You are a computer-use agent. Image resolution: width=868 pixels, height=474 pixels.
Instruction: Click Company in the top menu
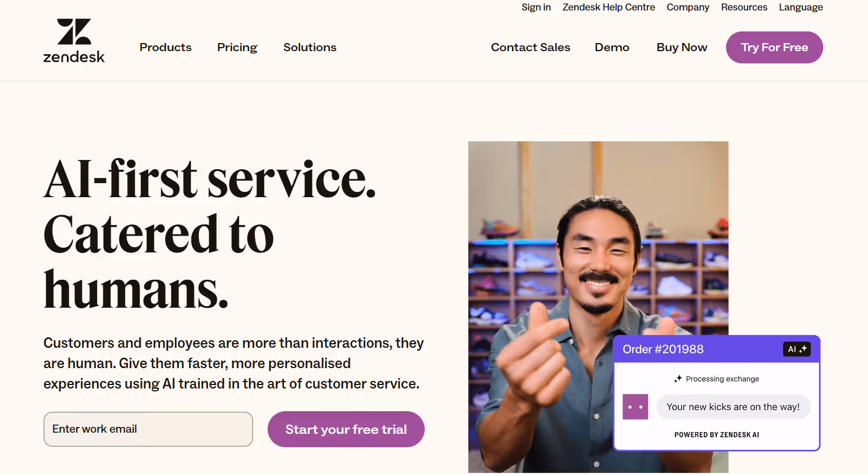(x=688, y=7)
